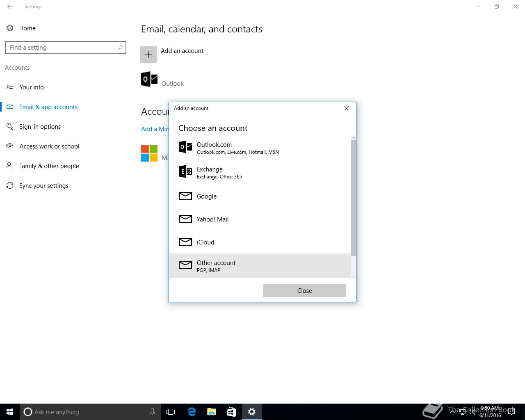The height and width of the screenshot is (420, 525).
Task: Click the Microsoft logo account icon
Action: pos(149,153)
